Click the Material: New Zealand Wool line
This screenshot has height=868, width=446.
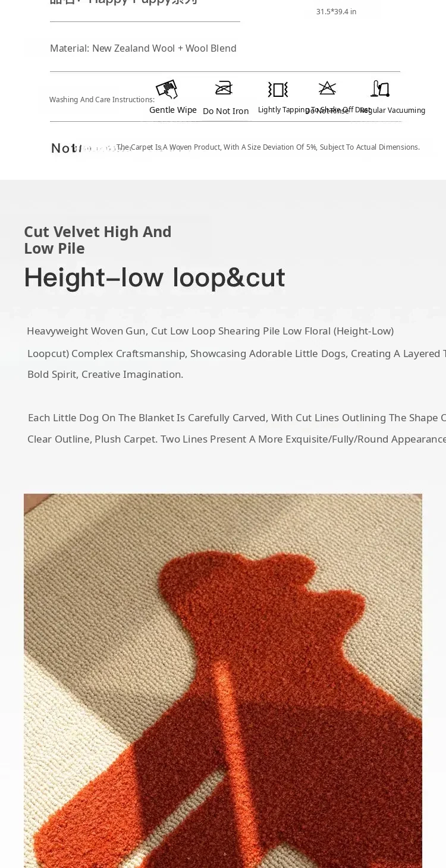click(143, 48)
